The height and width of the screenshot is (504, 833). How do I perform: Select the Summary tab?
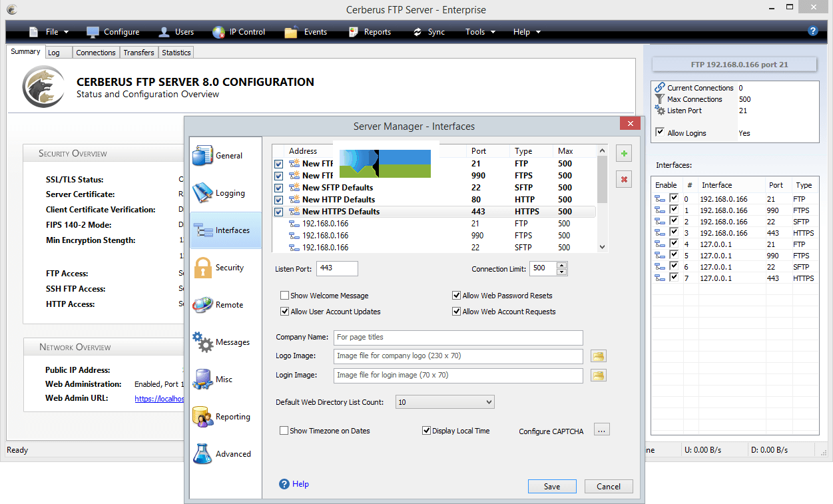click(25, 51)
